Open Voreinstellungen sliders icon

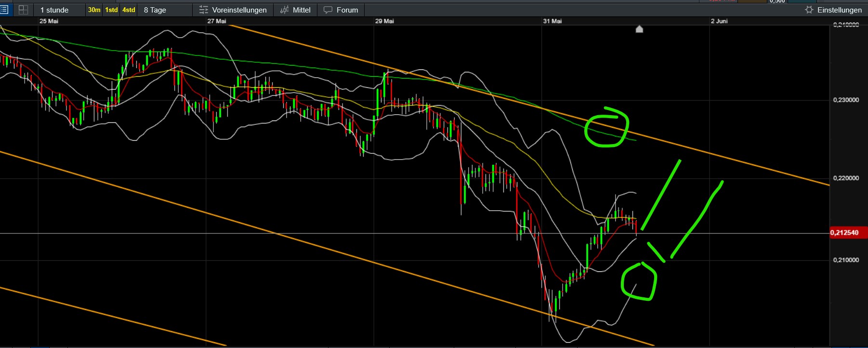click(x=204, y=10)
